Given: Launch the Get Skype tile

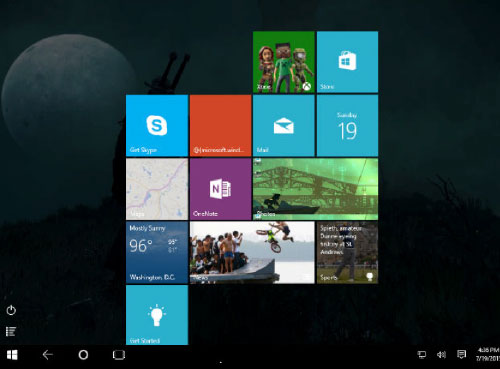Looking at the screenshot, I should 157,126.
